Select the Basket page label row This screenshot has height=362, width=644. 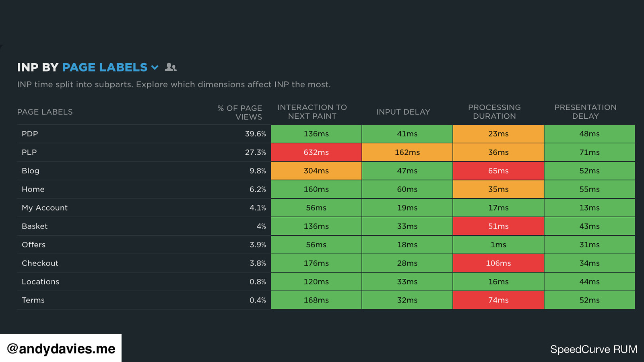point(35,226)
